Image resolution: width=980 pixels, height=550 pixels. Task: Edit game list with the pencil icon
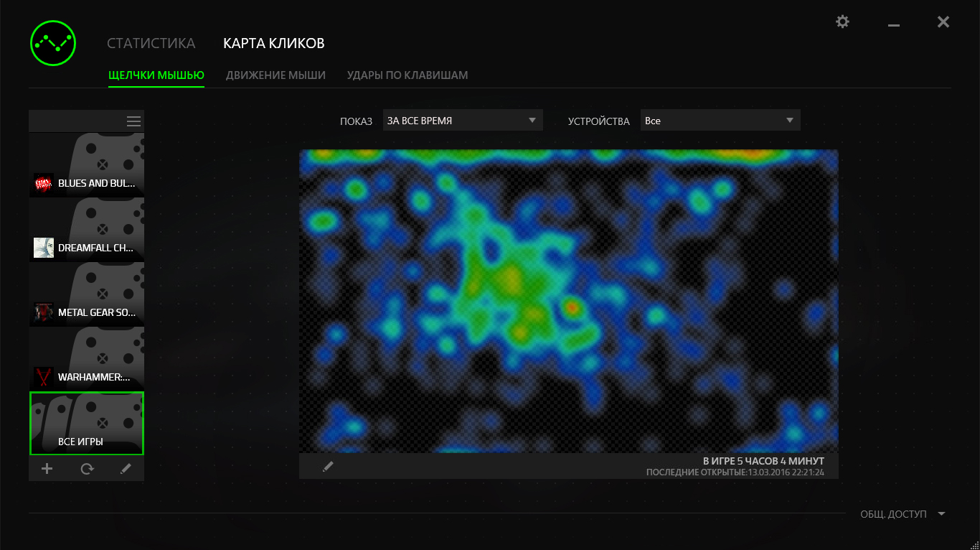coord(126,469)
